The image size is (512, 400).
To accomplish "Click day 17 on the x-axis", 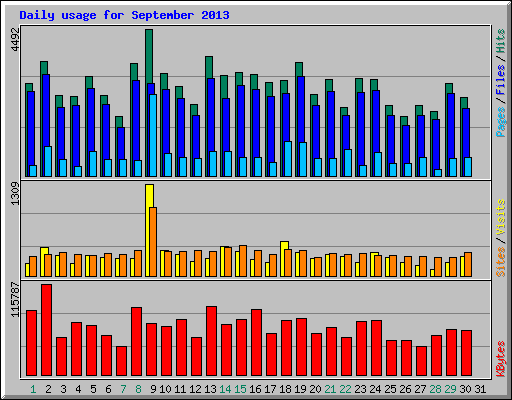I will coord(270,389).
